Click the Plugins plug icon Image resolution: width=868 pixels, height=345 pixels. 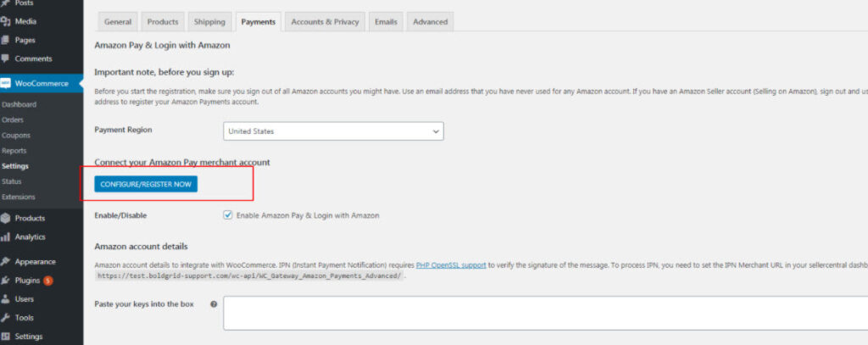click(x=6, y=280)
